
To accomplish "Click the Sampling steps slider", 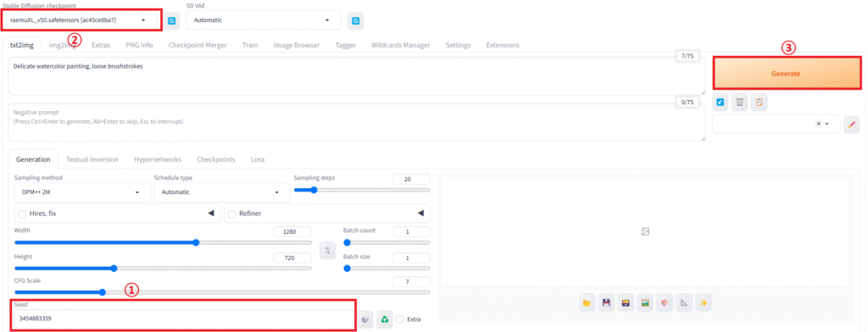I will click(x=361, y=190).
